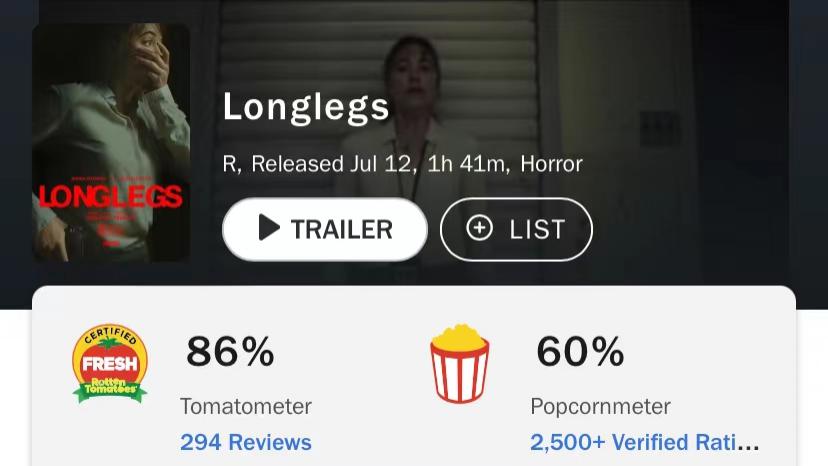Click the 1h 41m runtime text

point(467,164)
